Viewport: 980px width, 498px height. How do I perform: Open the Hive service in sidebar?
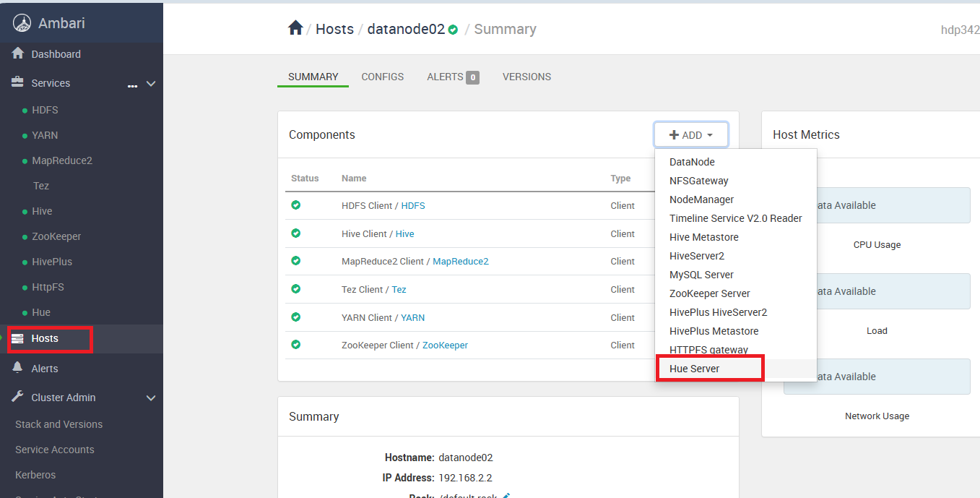click(42, 211)
